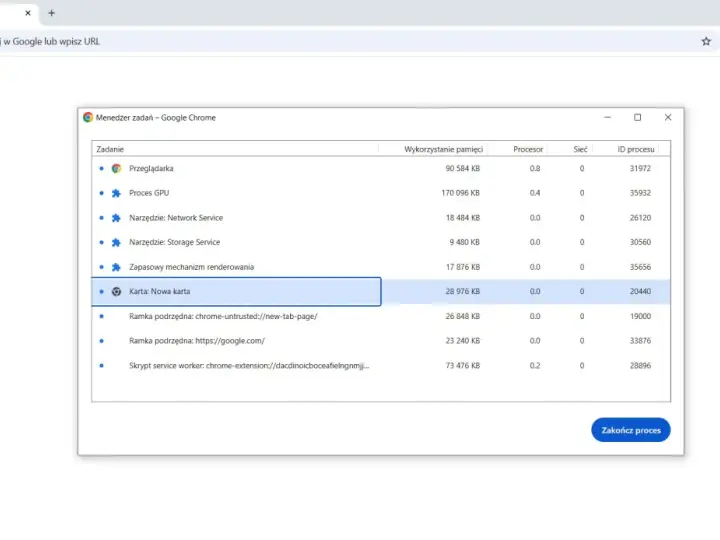720x540 pixels.
Task: Select the Karta: Nowa karta row
Action: coord(381,292)
